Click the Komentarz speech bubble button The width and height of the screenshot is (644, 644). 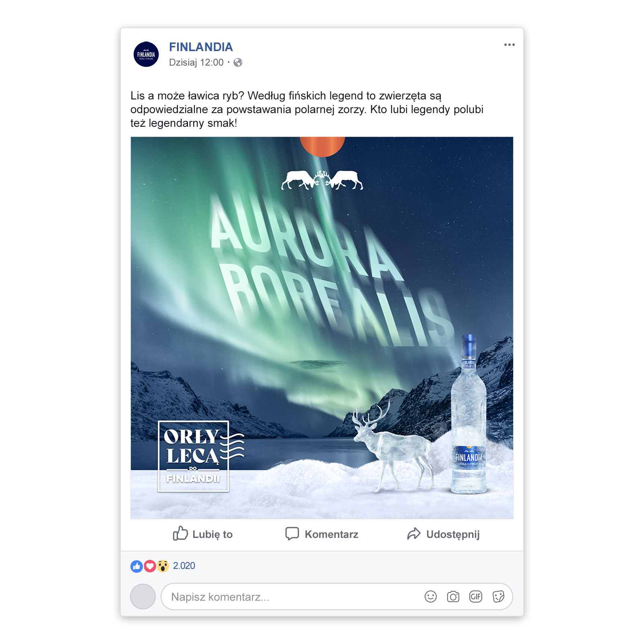point(322,534)
